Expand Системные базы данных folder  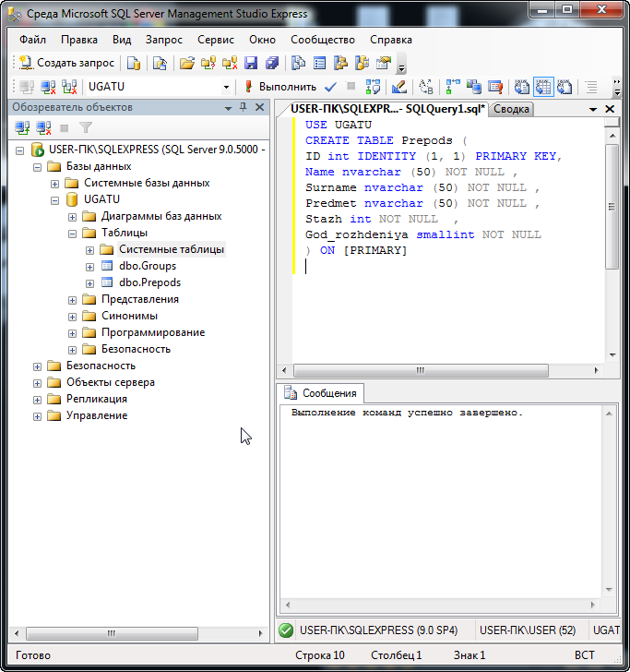tap(54, 184)
